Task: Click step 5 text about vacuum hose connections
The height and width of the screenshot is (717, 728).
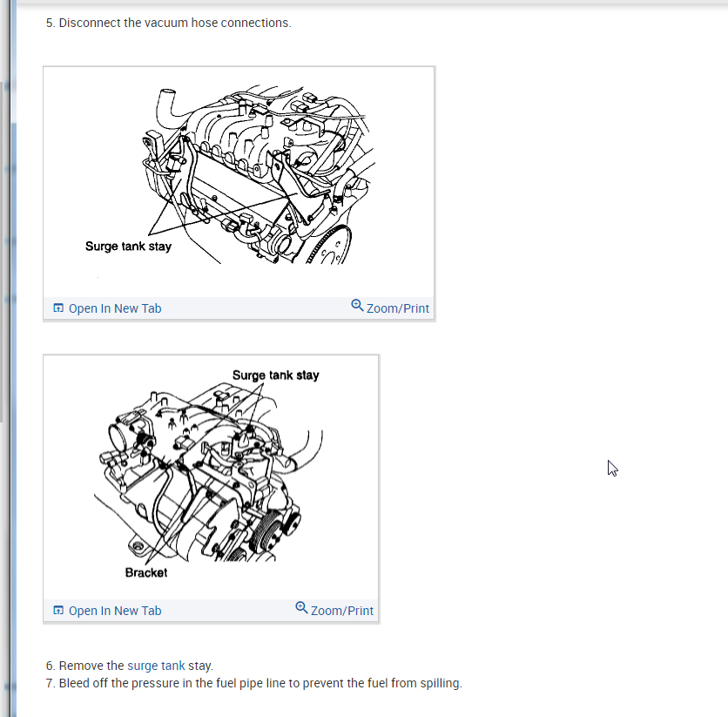Action: pos(169,23)
